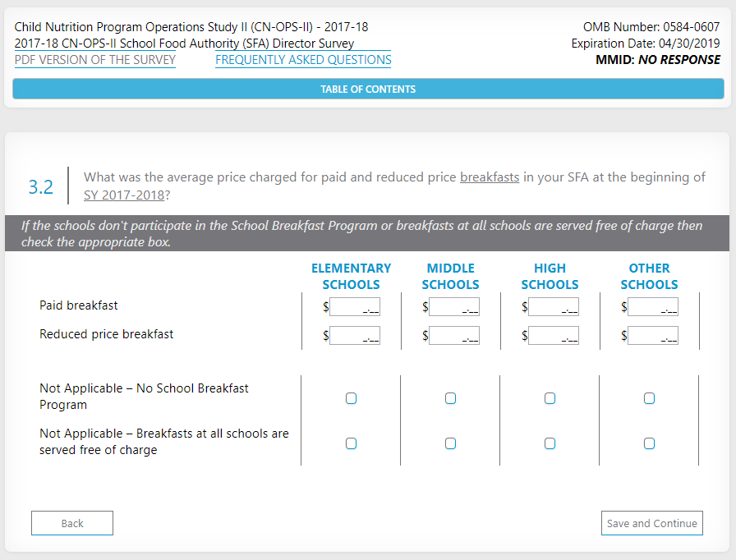
Task: Click the "MMID: NO RESPONSE" text
Action: tap(658, 60)
